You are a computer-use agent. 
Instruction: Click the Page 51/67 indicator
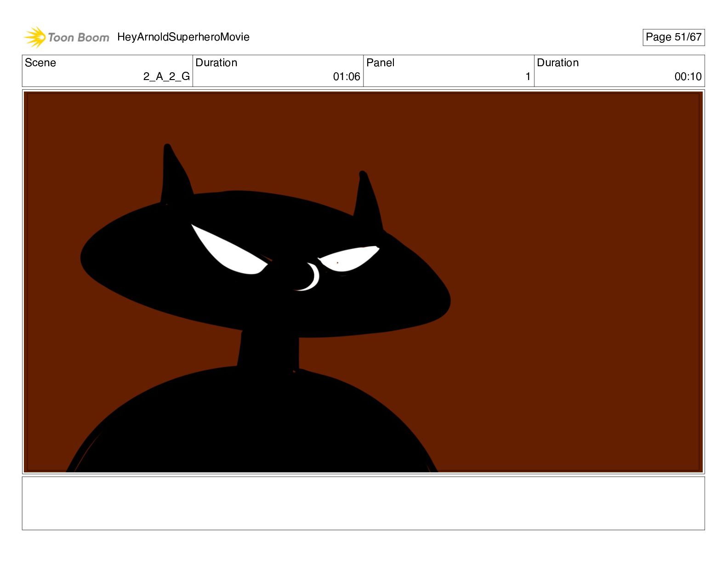673,37
